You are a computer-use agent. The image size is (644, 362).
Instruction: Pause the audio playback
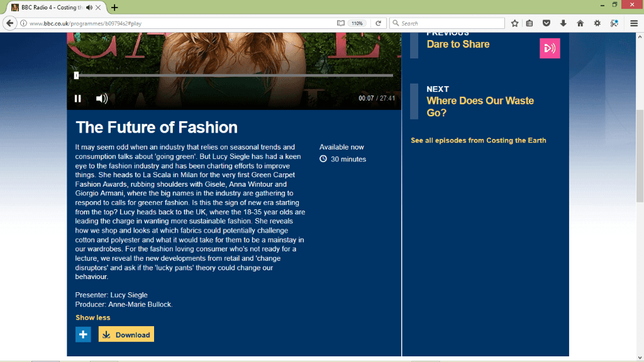point(77,99)
